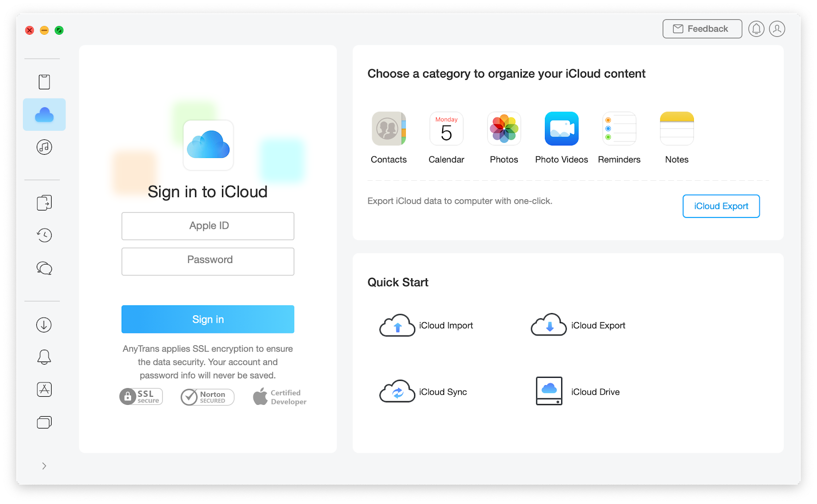
Task: Open iCloud Drive from Quick Start
Action: click(x=578, y=392)
